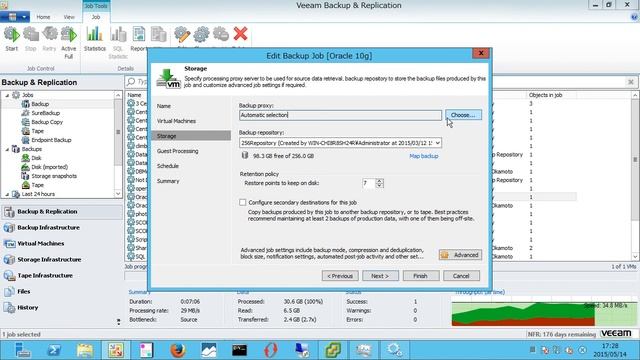640x360 pixels.
Task: Go to Summary wizard step
Action: [x=168, y=181]
